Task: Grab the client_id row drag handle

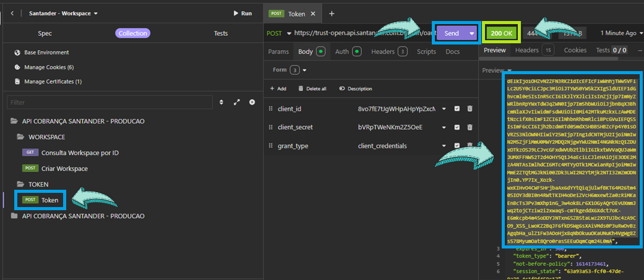Action: tap(270, 109)
